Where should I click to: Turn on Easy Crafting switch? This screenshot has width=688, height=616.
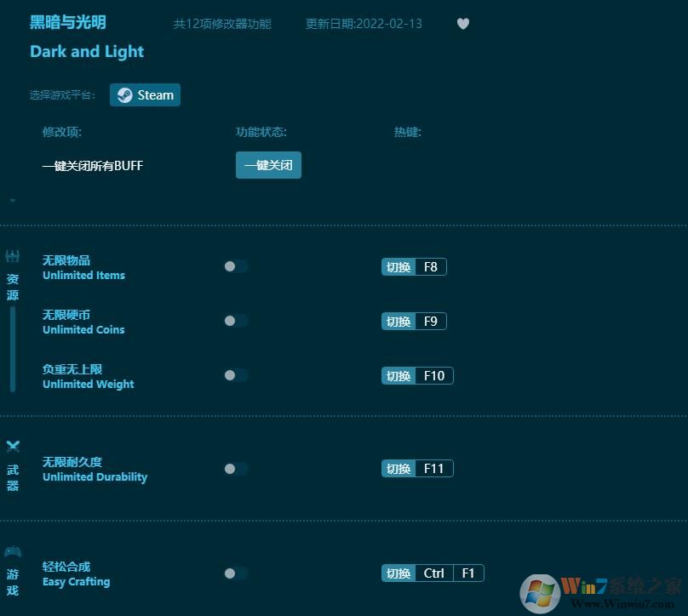click(x=236, y=573)
